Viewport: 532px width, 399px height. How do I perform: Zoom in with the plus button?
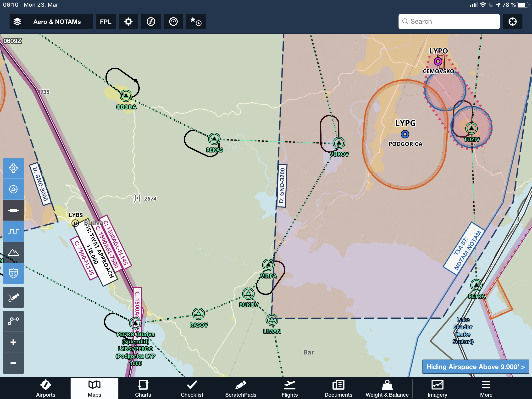[x=13, y=342]
